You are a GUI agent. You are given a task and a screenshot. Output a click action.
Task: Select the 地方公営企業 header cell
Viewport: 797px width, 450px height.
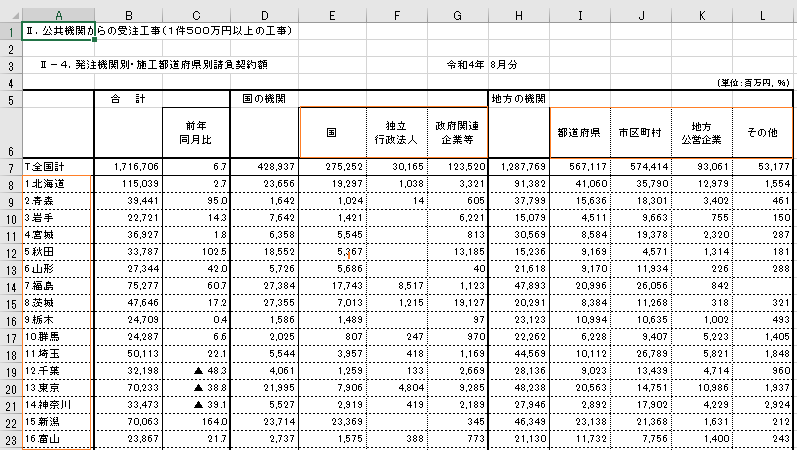(701, 131)
